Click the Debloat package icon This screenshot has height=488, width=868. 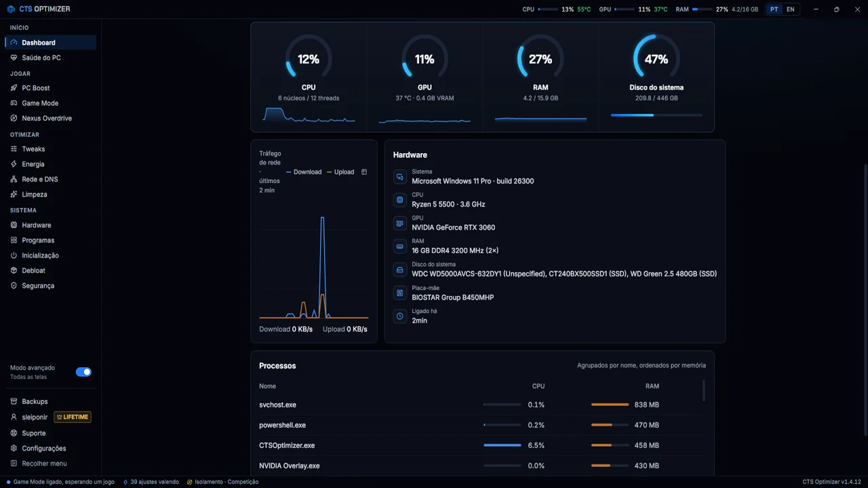tap(14, 270)
